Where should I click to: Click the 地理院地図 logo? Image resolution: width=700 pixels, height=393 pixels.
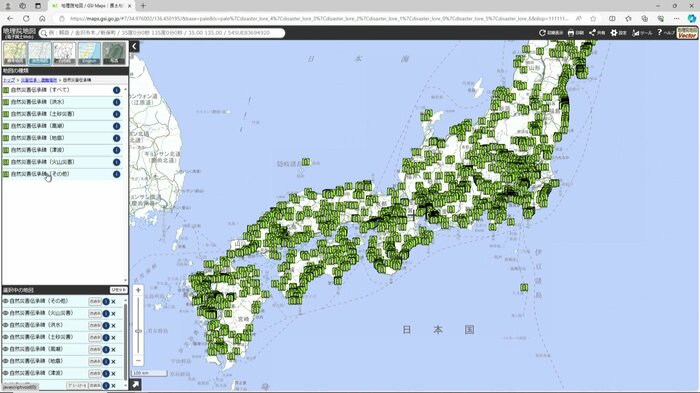(x=19, y=33)
